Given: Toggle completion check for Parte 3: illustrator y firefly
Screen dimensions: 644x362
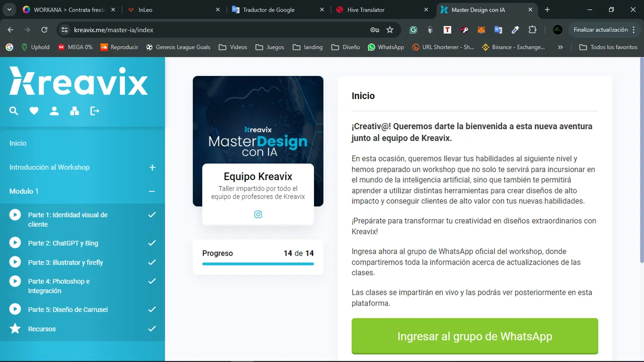Looking at the screenshot, I should pyautogui.click(x=151, y=262).
